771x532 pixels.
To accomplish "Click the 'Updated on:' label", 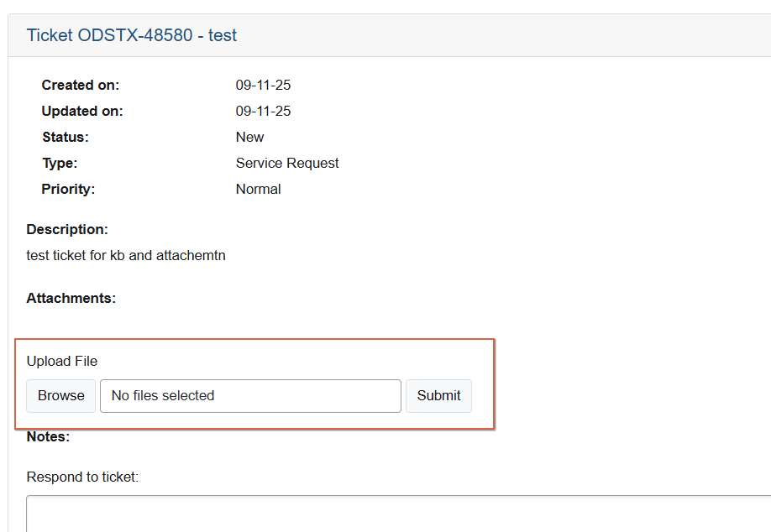I will coord(82,111).
